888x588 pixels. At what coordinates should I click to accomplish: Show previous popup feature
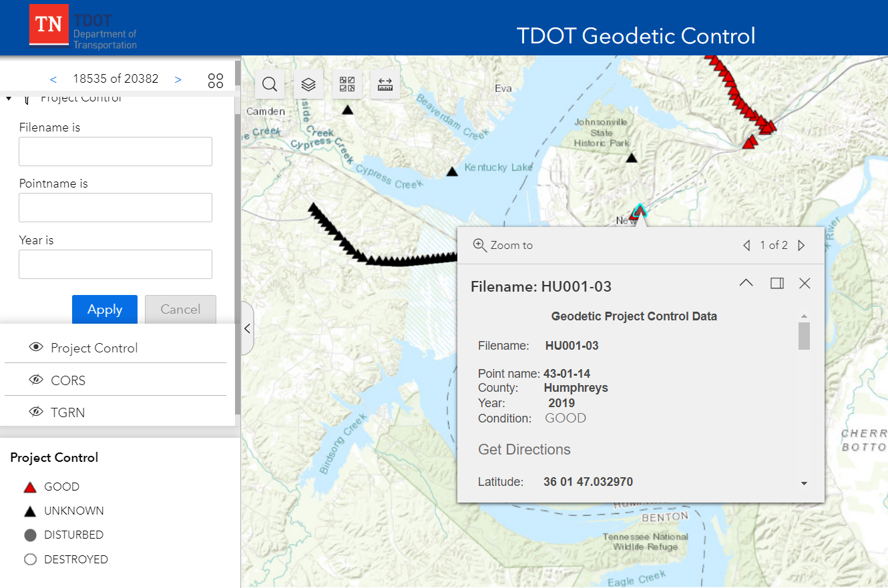point(746,246)
